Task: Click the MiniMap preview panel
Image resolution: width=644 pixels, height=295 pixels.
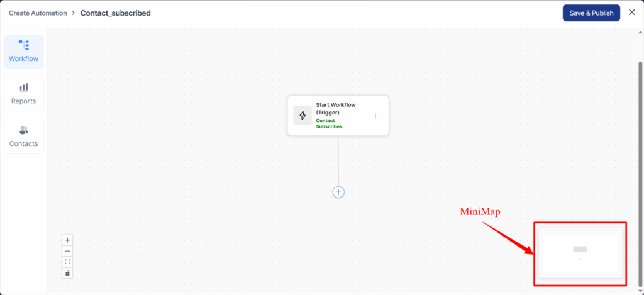Action: [580, 252]
